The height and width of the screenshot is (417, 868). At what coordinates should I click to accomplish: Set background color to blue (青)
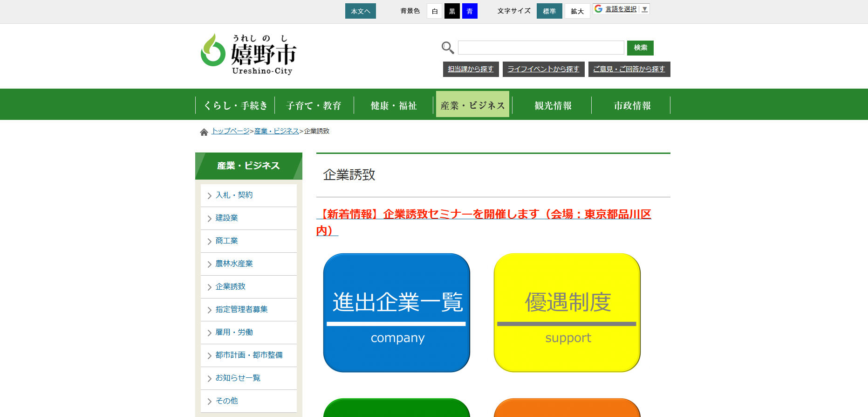pos(470,11)
